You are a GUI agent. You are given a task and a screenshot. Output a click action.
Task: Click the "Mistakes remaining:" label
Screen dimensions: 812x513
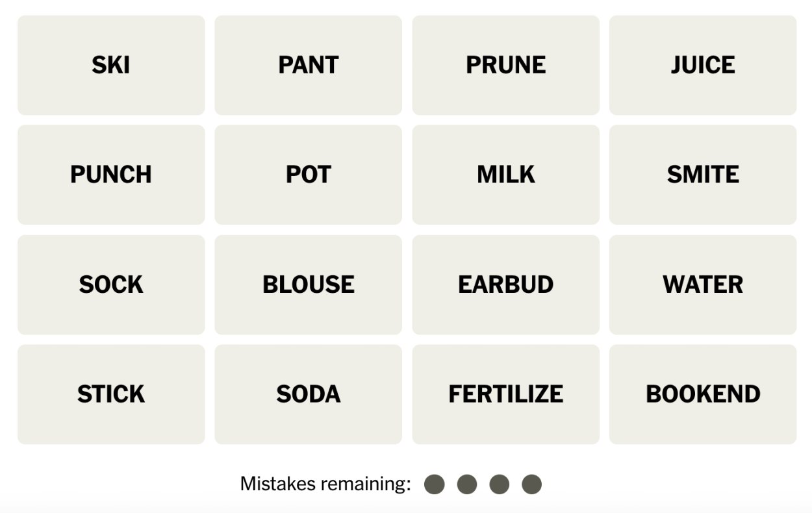tap(325, 484)
